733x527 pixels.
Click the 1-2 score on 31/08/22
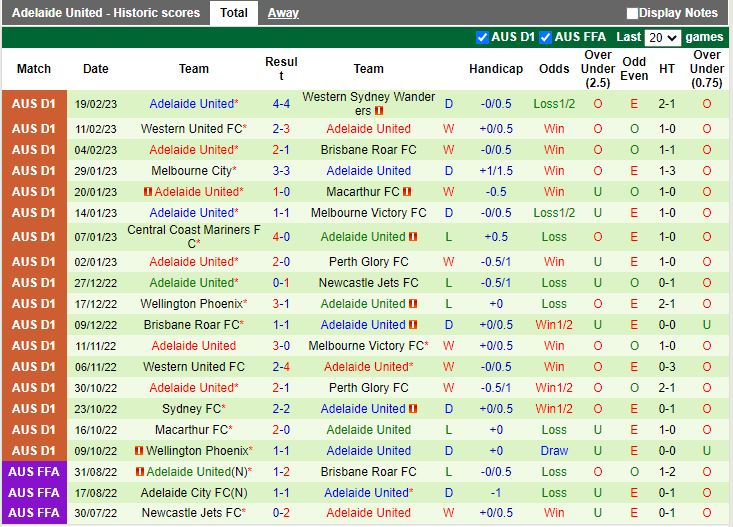coord(281,472)
